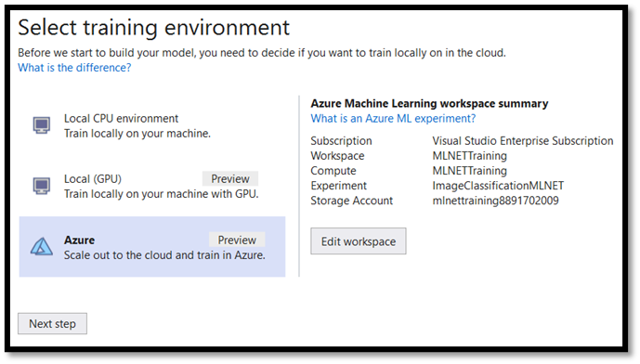The height and width of the screenshot is (364, 640).
Task: Click 'Visual Studio Enterprise Subscription' value
Action: point(523,141)
